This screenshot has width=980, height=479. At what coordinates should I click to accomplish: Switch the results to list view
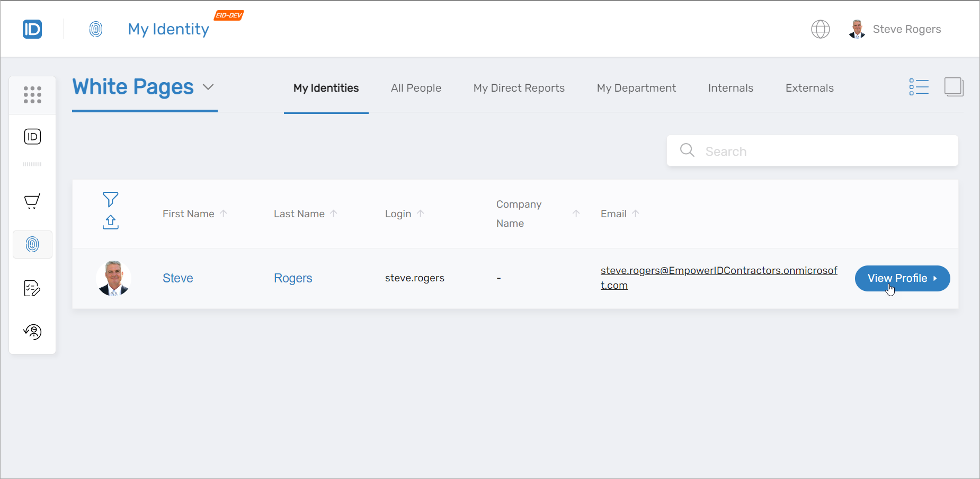coord(919,87)
